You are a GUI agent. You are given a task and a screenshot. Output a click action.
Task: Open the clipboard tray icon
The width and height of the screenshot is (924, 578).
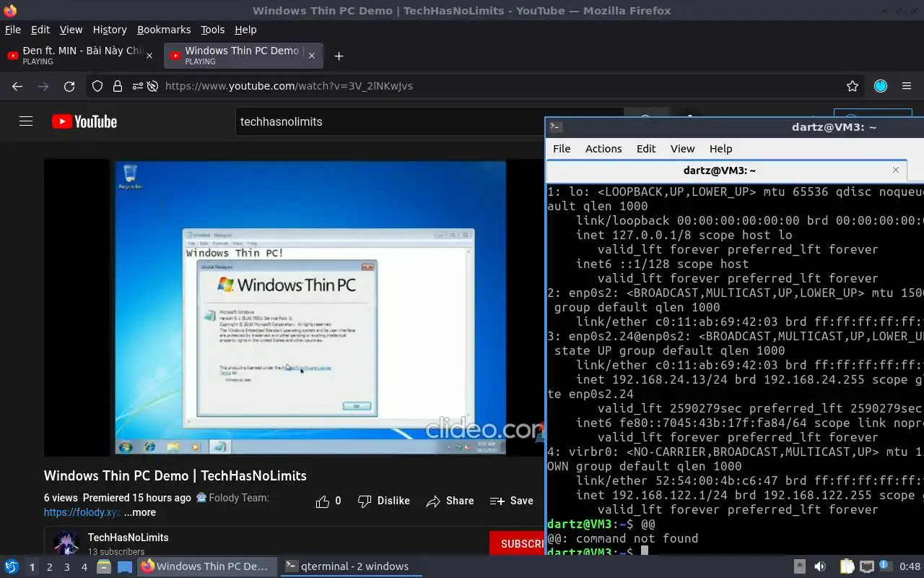tap(847, 566)
